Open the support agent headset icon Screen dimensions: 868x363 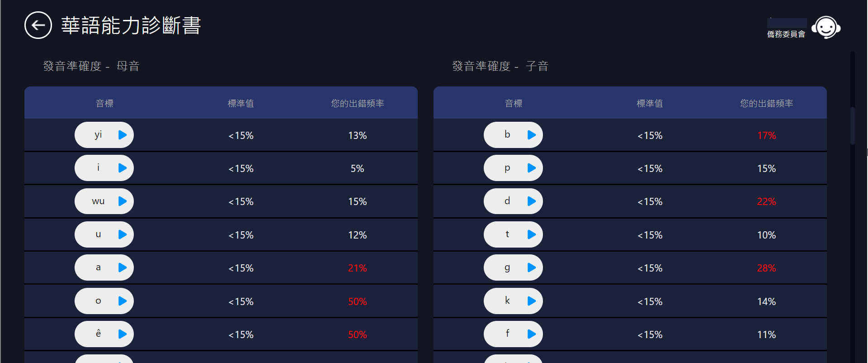[x=826, y=28]
